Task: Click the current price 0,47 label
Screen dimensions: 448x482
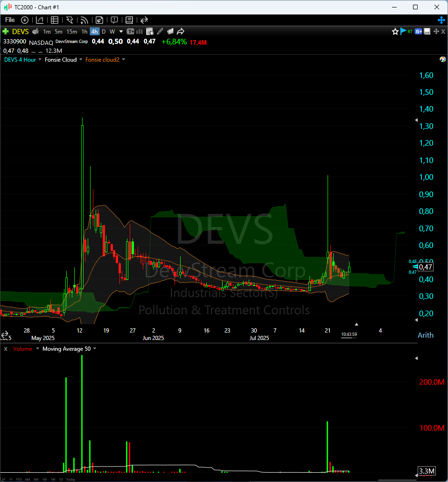Action: [426, 267]
